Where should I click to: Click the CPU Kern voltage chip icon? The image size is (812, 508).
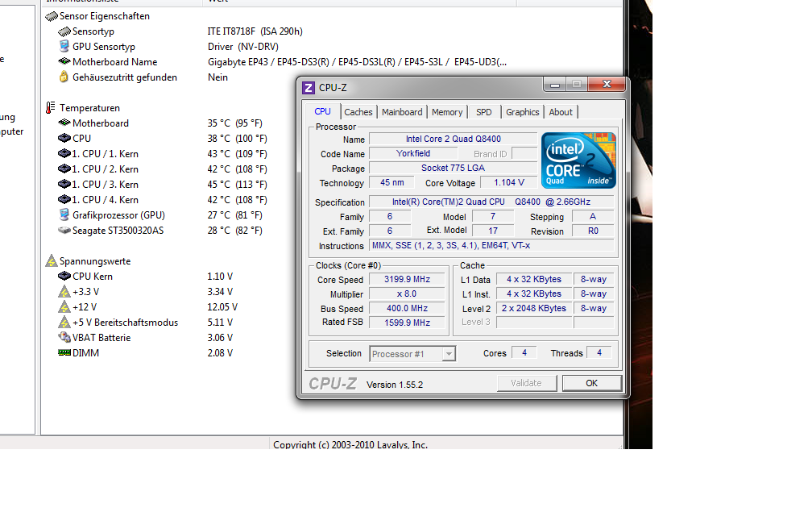point(64,277)
